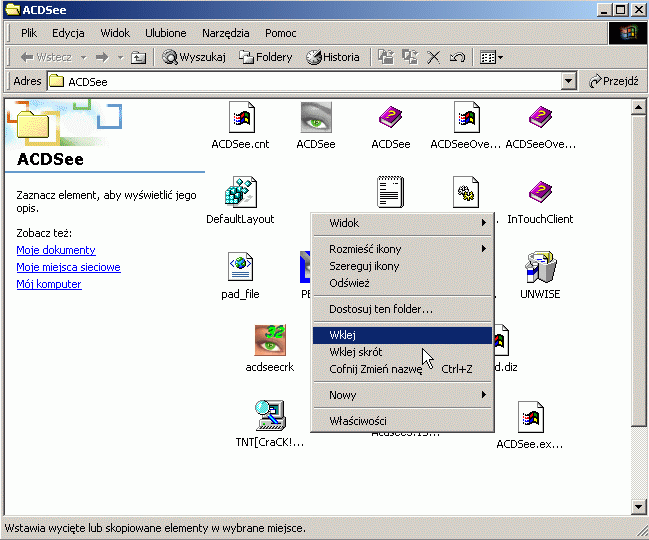The image size is (649, 540).
Task: Click the Copy To toolbar icon
Action: point(410,57)
